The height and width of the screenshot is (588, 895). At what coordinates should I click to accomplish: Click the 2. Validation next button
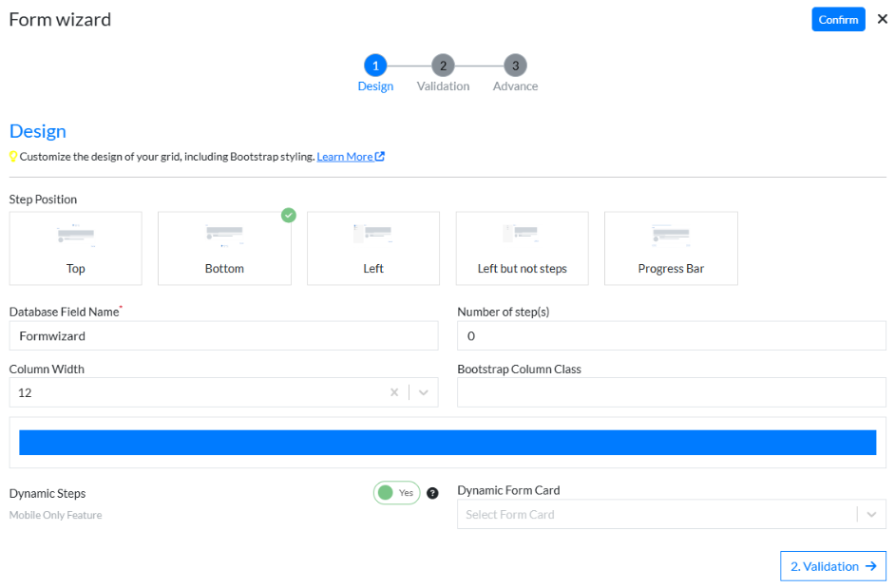pos(832,566)
